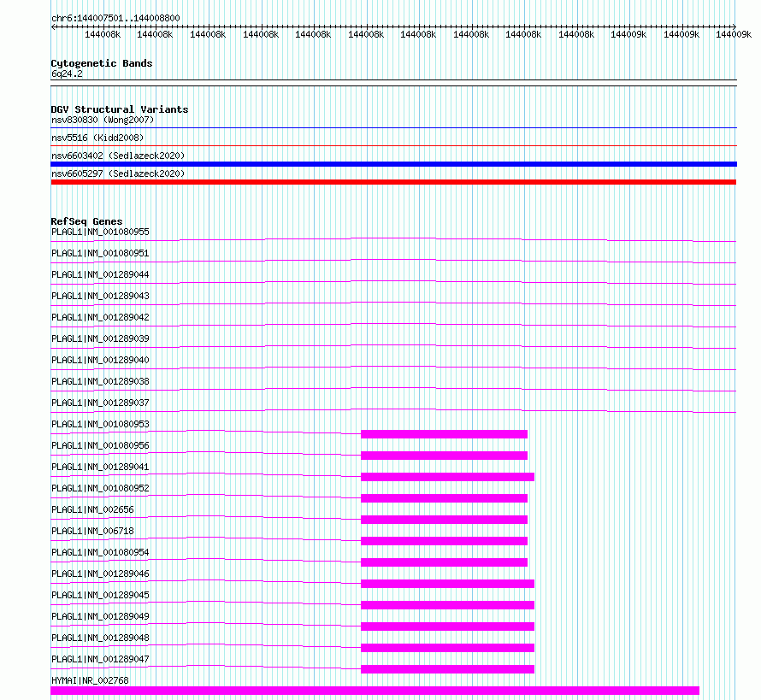The width and height of the screenshot is (761, 700).
Task: Click the magenta exon block of NM_001289041
Action: click(x=447, y=477)
